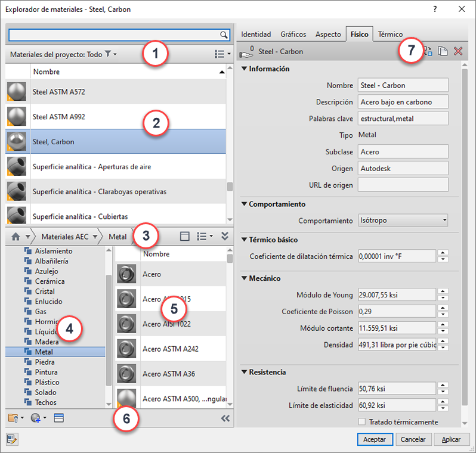Open the Materiales AEC breadcrumb dropdown
476x453 pixels.
[95, 237]
